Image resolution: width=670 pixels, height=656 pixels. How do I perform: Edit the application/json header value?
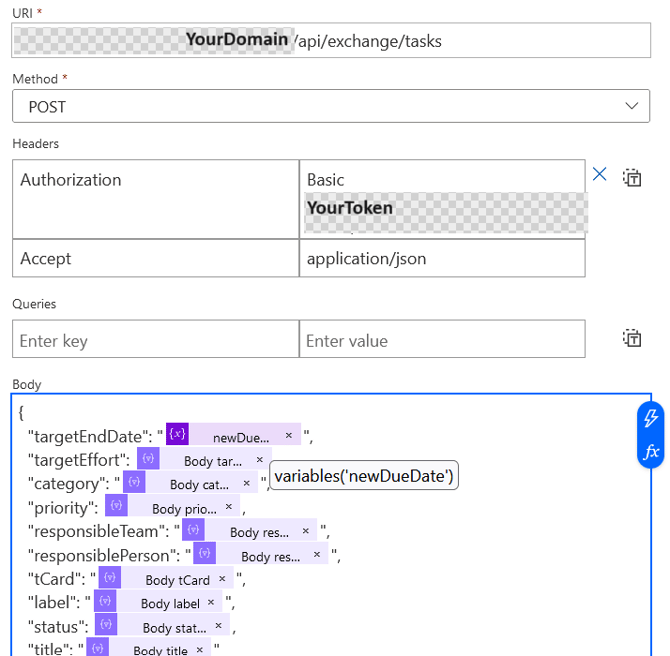coord(442,258)
